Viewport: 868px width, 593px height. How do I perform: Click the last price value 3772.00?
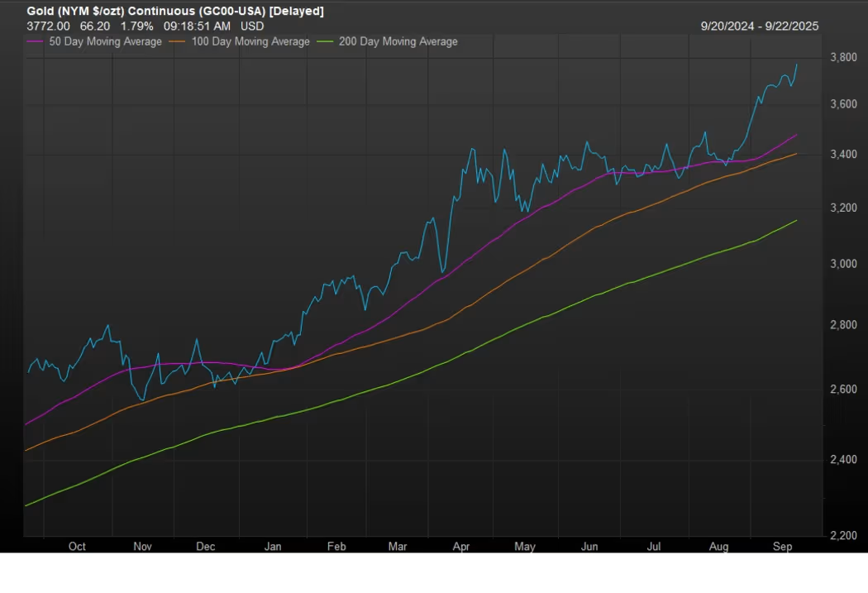coord(48,26)
